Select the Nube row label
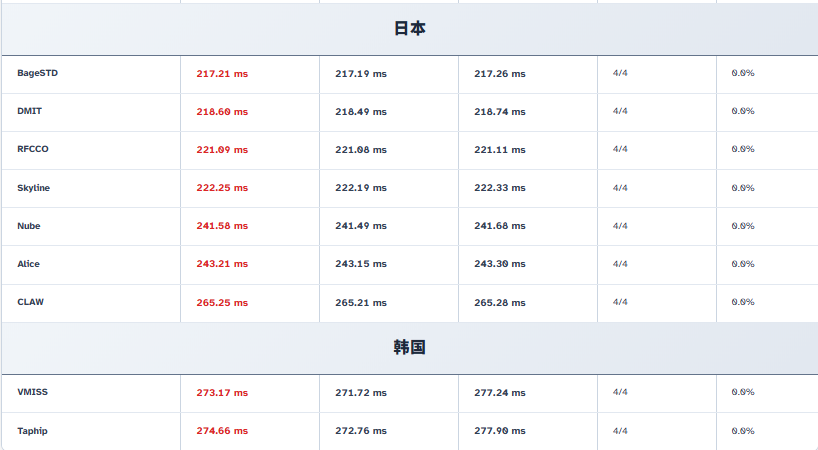Image resolution: width=818 pixels, height=450 pixels. 29,226
